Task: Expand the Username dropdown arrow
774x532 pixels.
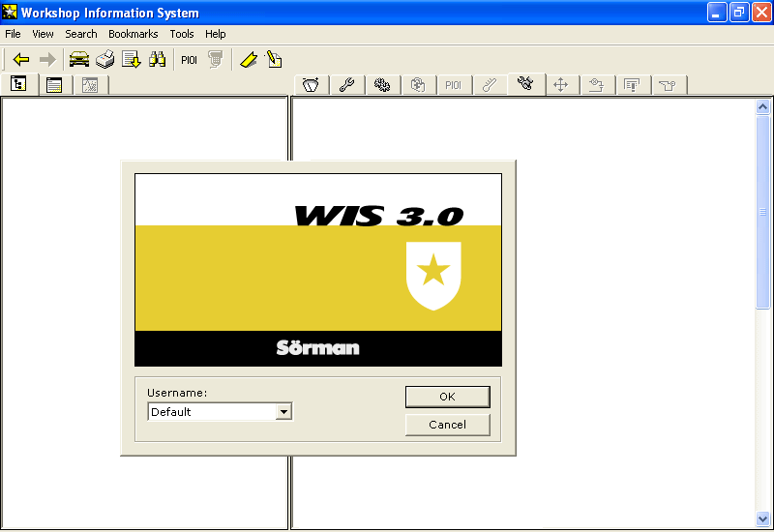Action: (x=283, y=412)
